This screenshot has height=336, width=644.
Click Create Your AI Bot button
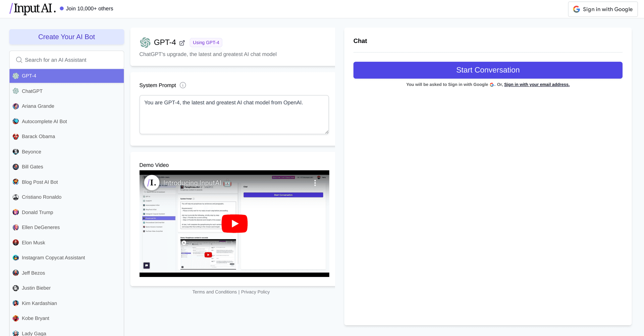pos(67,37)
